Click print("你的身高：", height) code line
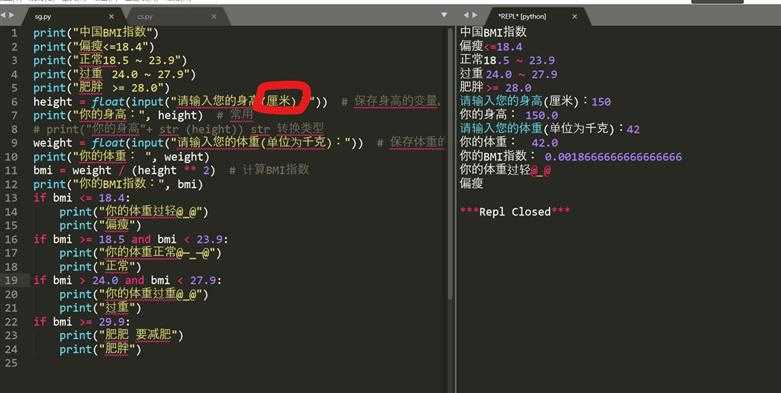 point(118,116)
